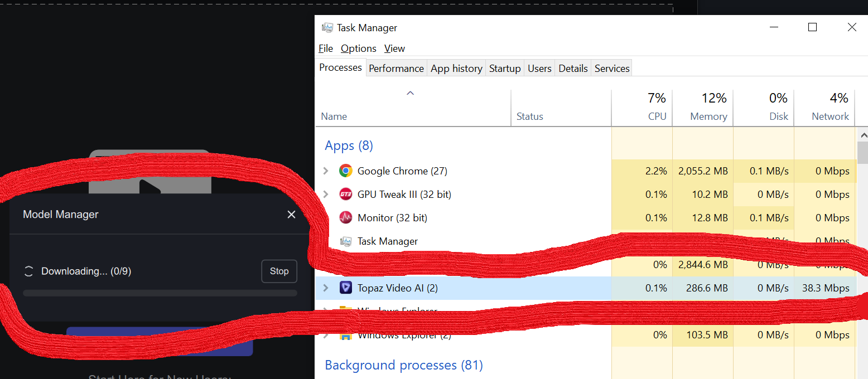The image size is (868, 379).
Task: Click the Task Manager title bar icon
Action: pos(327,28)
